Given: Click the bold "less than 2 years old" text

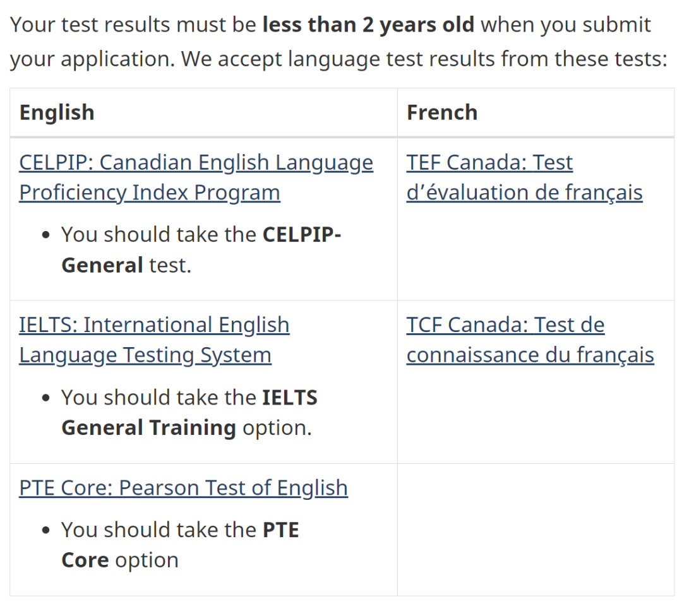Looking at the screenshot, I should coord(368,25).
